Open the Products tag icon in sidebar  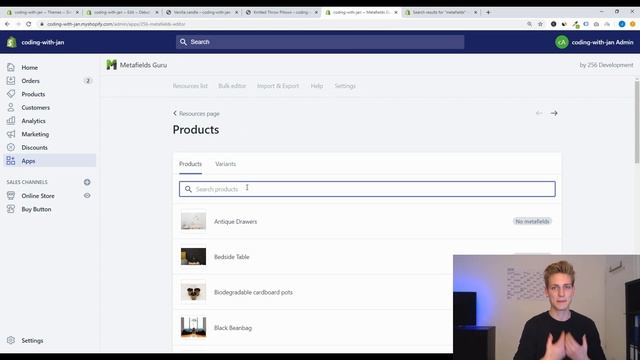pyautogui.click(x=11, y=94)
